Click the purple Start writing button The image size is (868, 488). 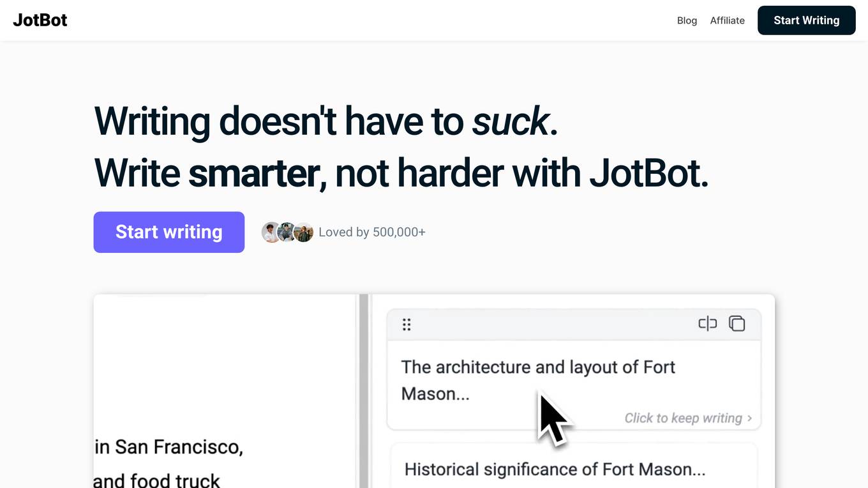[x=169, y=232]
